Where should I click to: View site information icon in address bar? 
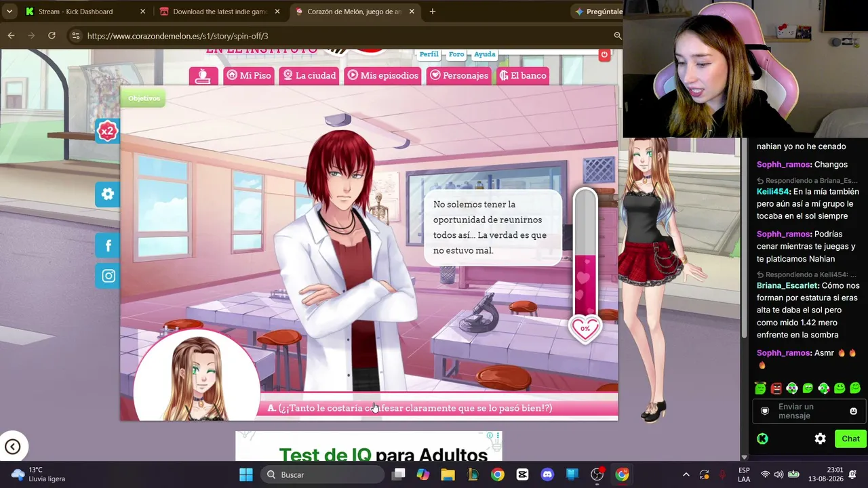click(75, 36)
